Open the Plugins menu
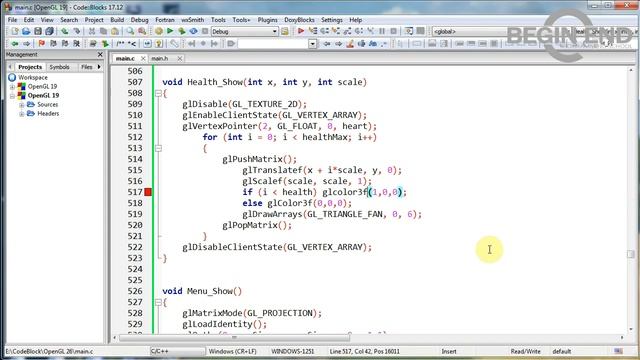Image resolution: width=640 pixels, height=360 pixels. 267,20
